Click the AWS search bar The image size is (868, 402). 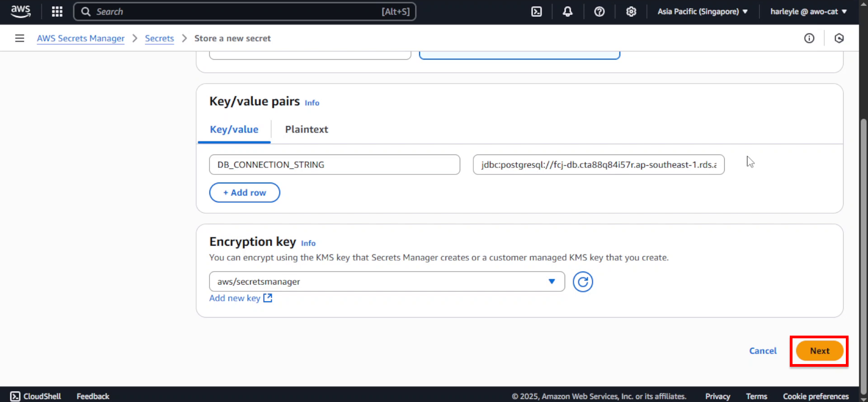(245, 11)
